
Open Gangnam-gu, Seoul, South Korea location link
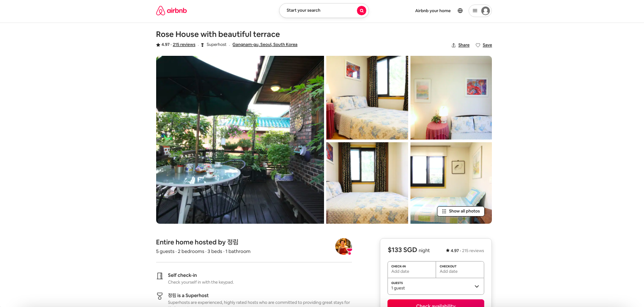tap(265, 45)
